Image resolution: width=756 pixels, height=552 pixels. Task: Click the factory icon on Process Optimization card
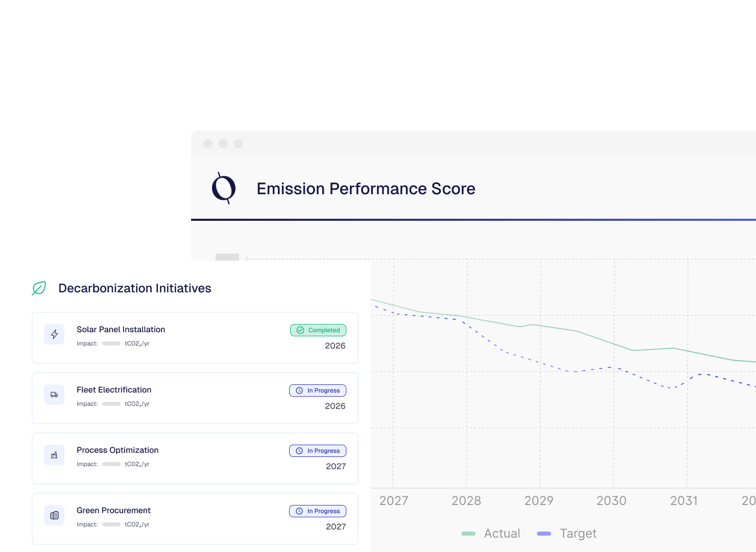pyautogui.click(x=54, y=455)
